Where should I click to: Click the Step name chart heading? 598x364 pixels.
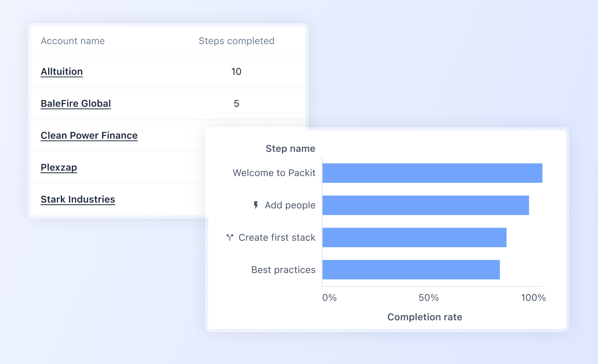point(290,149)
